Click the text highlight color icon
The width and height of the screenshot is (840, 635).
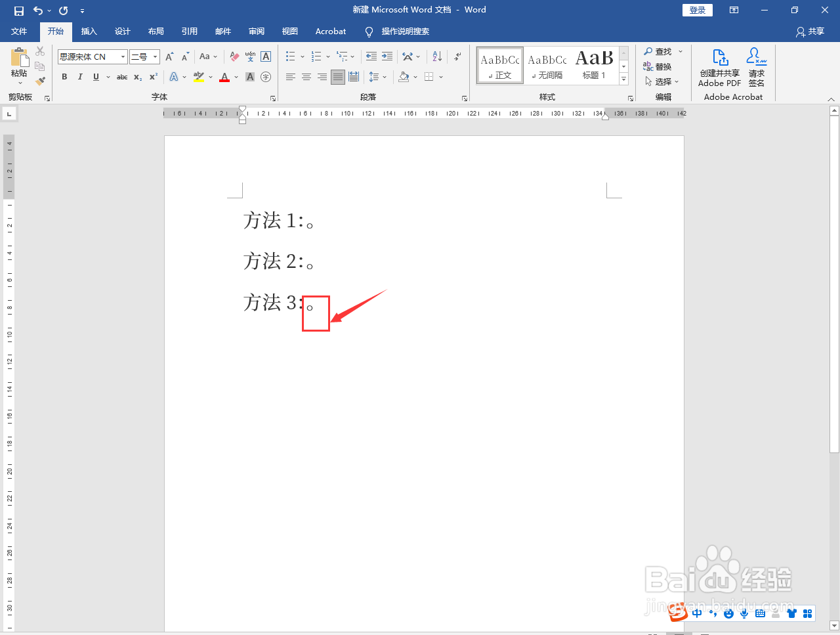(x=198, y=77)
